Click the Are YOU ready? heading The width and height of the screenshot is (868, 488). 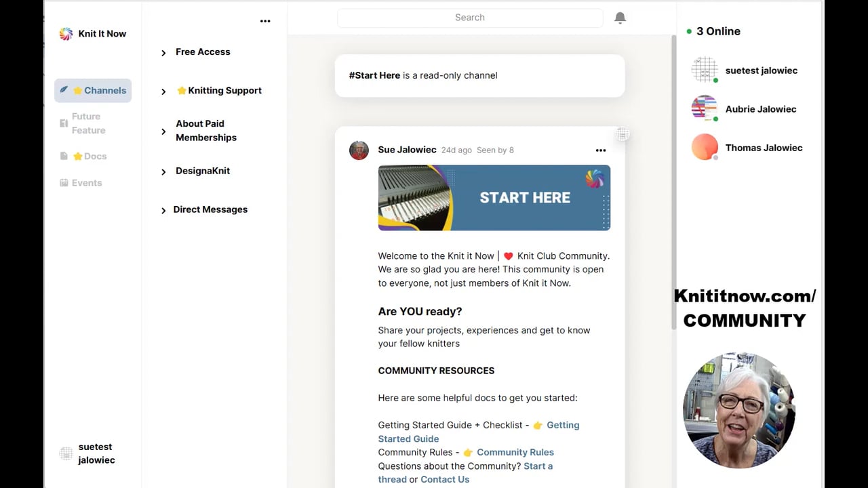[x=420, y=312]
